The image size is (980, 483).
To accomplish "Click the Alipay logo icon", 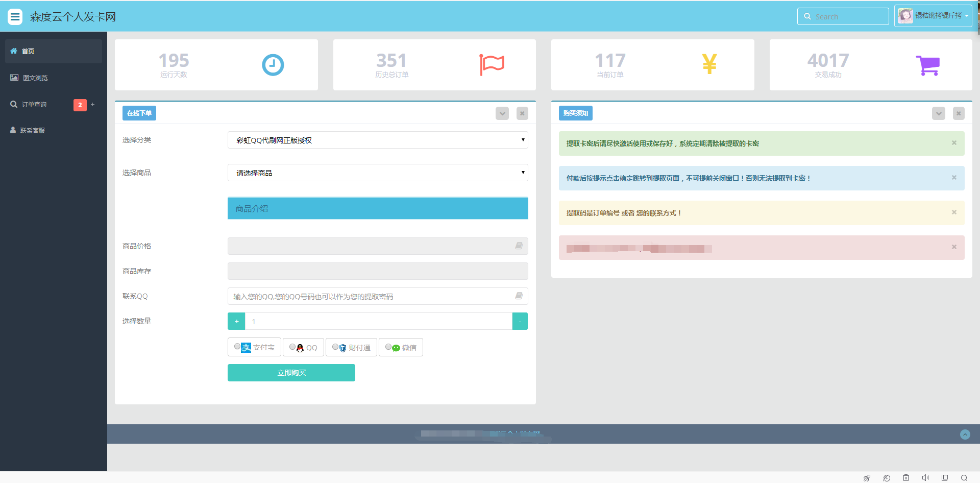I will 246,348.
